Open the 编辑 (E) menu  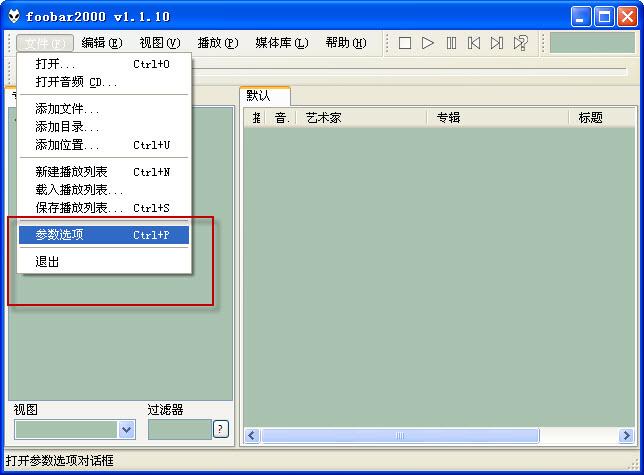pos(102,43)
